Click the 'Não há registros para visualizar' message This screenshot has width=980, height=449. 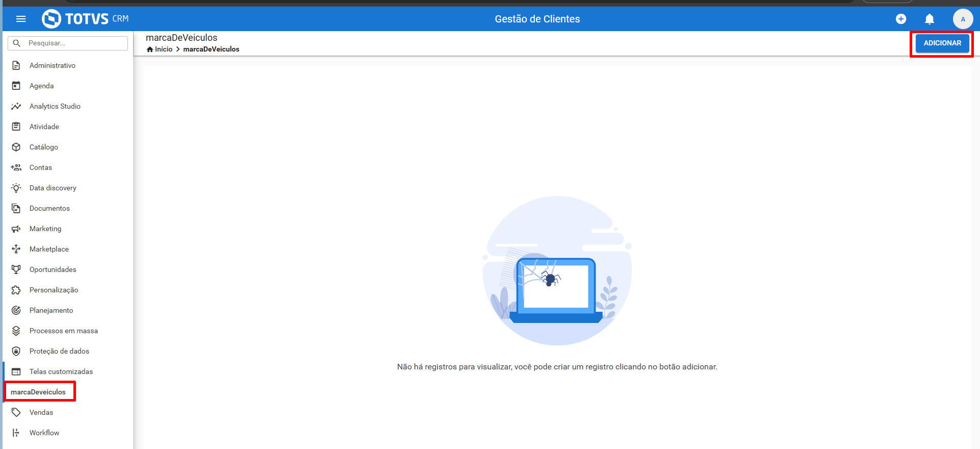pos(557,367)
